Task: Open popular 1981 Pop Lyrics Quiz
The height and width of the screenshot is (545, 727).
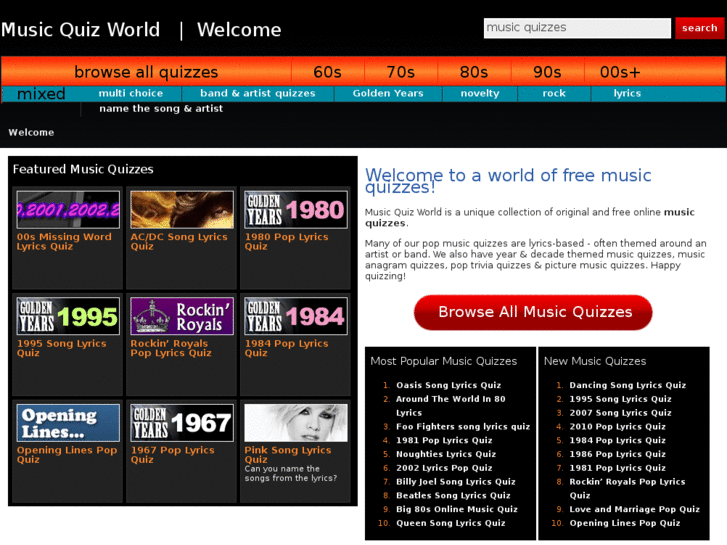Action: tap(444, 440)
